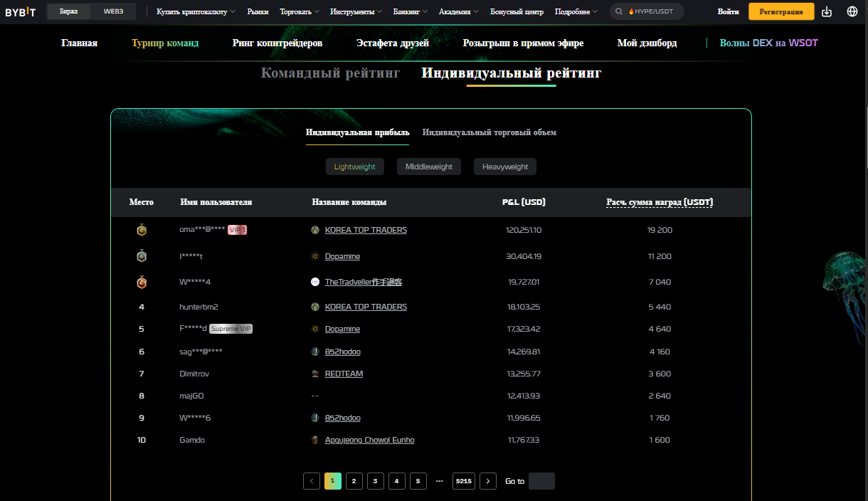868x501 pixels.
Task: Select the Lightweight category
Action: 355,167
